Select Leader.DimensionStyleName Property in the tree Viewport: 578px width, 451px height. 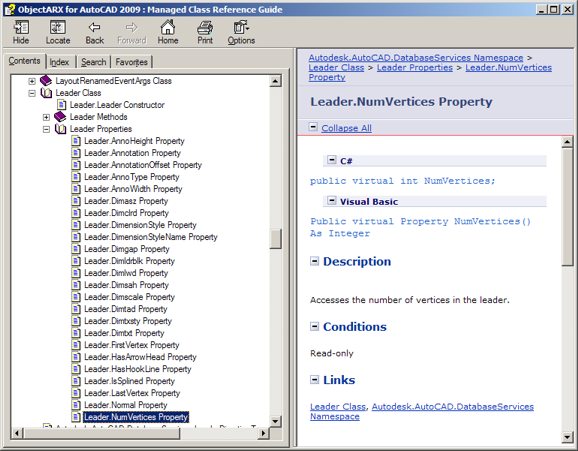pos(151,237)
